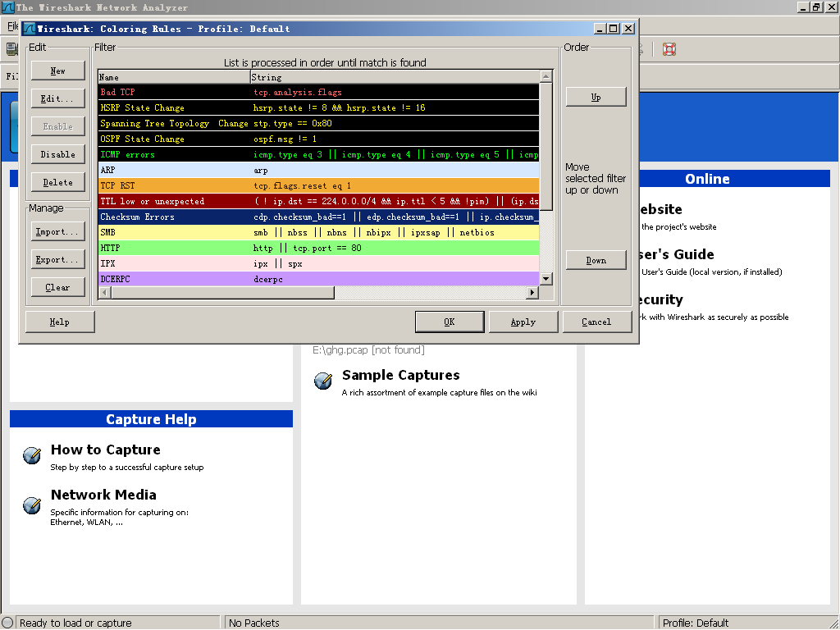This screenshot has height=630, width=840.
Task: Import coloring rules with Import... button
Action: pyautogui.click(x=58, y=231)
